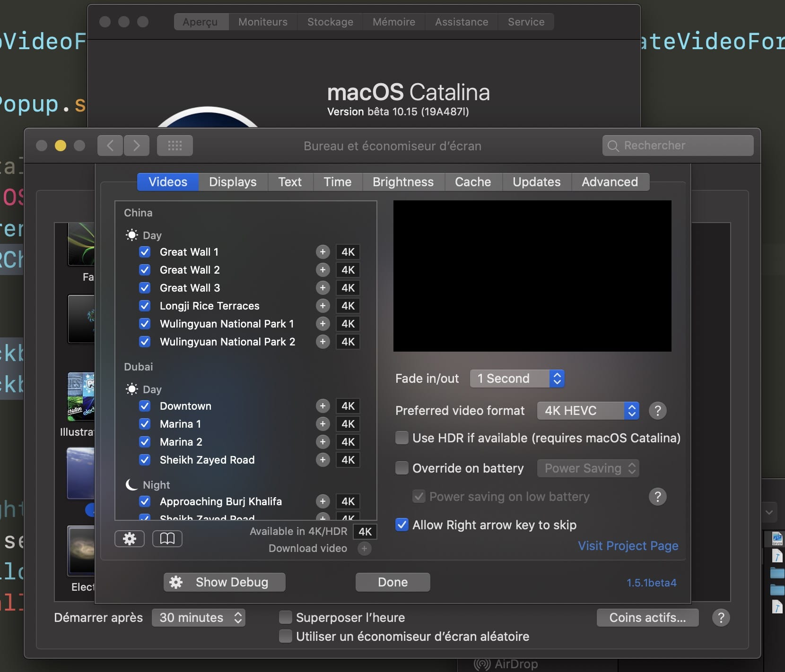Enable Use HDR if available checkbox
Screen dimensions: 785x672
click(402, 438)
